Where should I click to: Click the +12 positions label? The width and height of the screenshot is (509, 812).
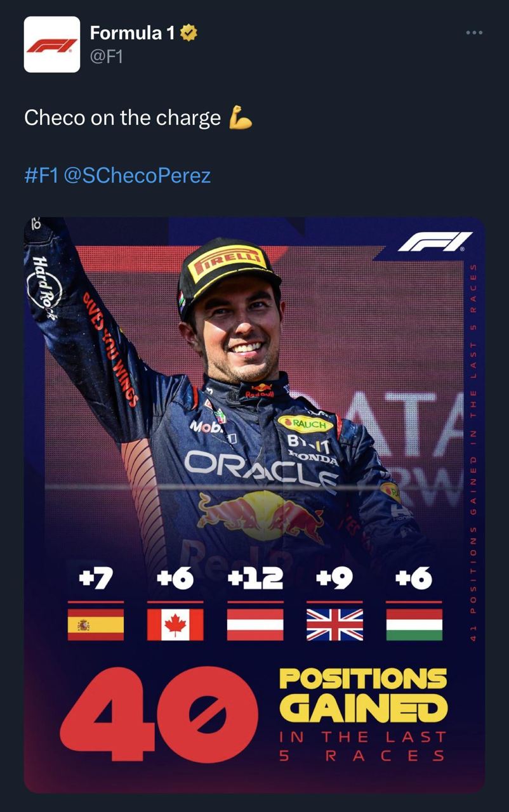[255, 579]
